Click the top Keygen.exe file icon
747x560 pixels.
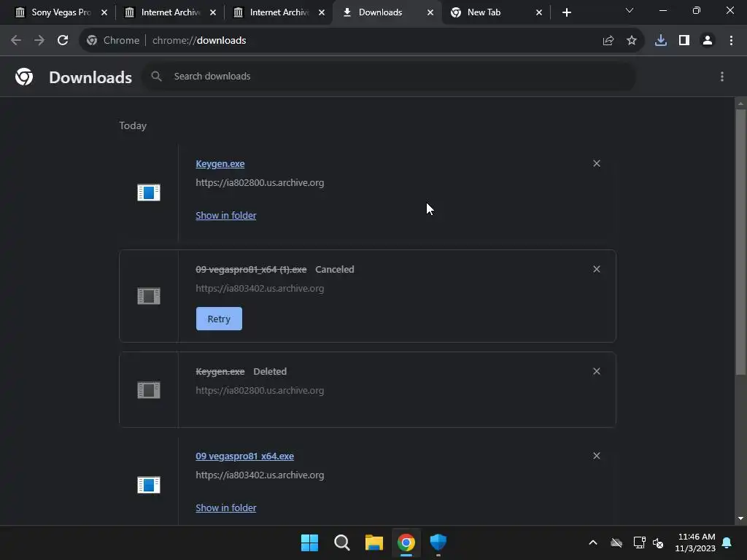[149, 192]
